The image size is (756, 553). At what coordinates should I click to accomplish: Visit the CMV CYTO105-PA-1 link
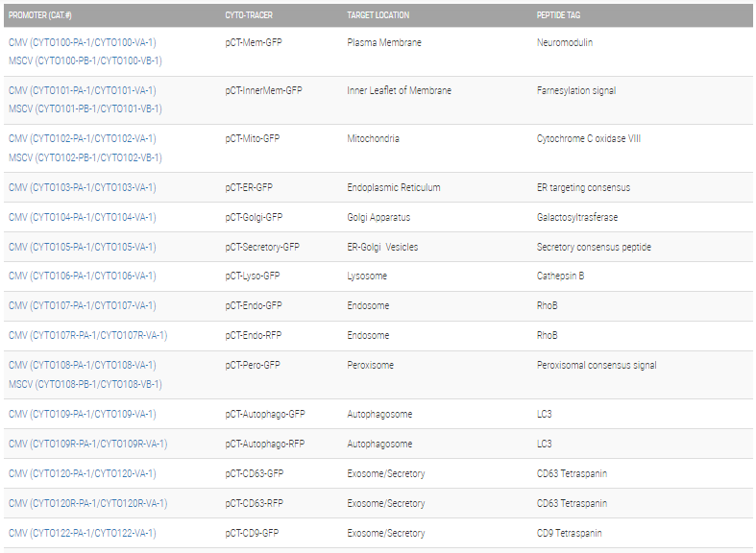point(82,247)
